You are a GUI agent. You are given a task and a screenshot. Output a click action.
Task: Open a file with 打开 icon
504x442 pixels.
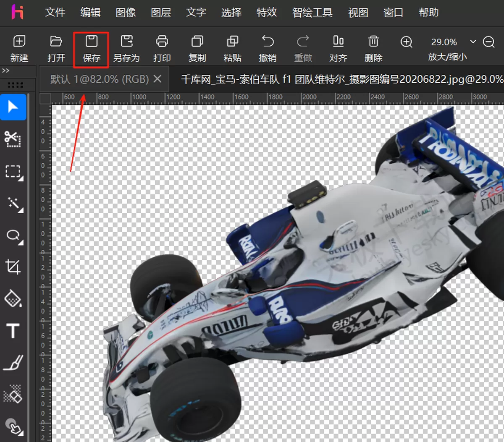click(x=56, y=42)
